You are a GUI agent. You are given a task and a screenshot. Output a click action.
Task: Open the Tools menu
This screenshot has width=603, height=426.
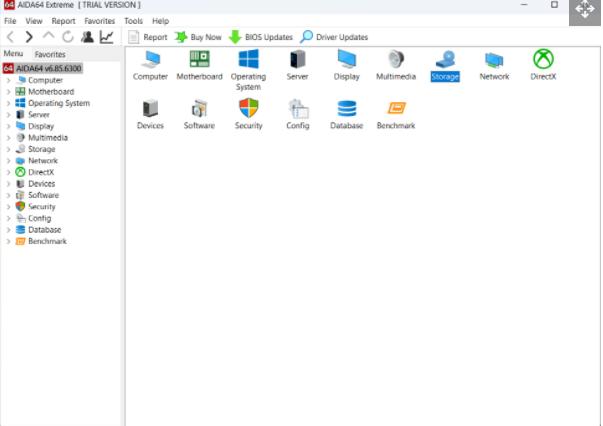tap(133, 21)
